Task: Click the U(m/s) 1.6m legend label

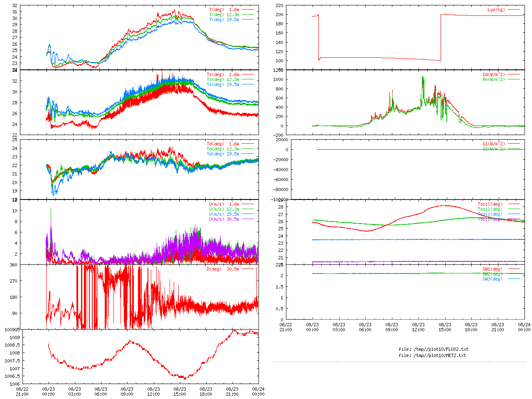Action: [224, 204]
